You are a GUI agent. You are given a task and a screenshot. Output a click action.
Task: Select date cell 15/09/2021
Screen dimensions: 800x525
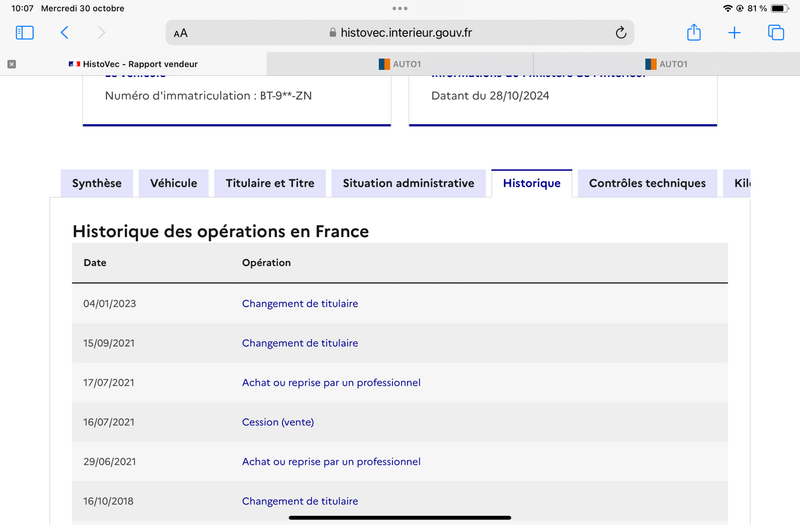109,343
